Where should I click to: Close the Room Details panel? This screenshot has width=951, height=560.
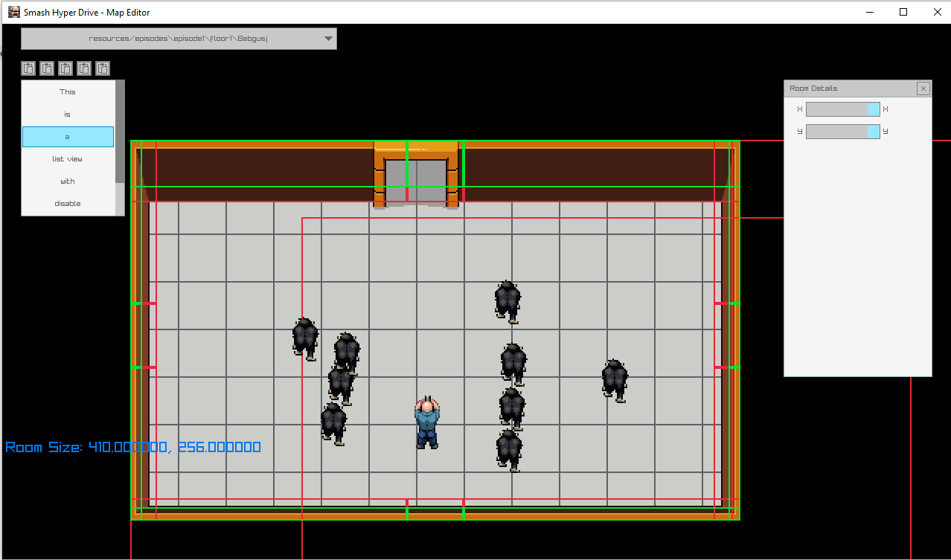[923, 88]
